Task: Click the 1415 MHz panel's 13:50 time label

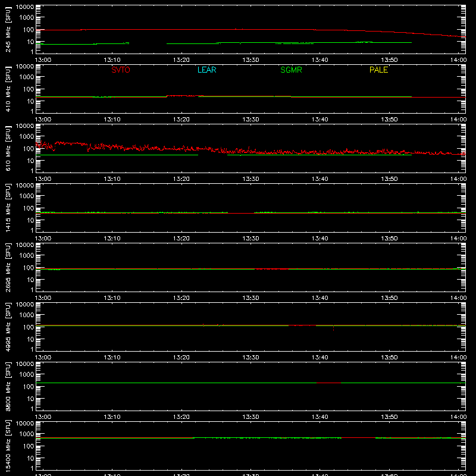Action: coord(389,239)
